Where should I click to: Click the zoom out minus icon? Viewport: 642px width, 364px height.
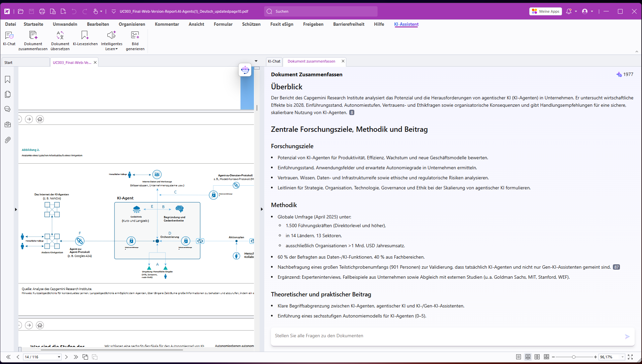(553, 357)
